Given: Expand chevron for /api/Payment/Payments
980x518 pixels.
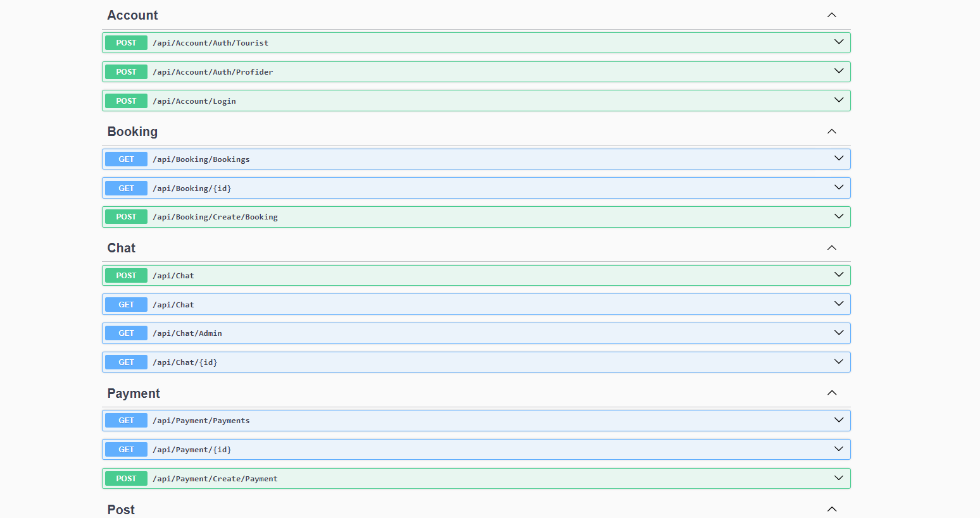Looking at the screenshot, I should (839, 421).
